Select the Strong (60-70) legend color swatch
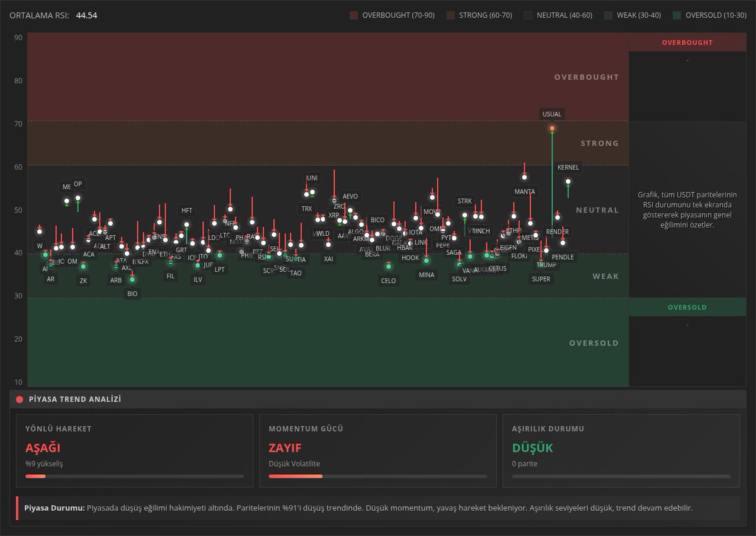Screen dimensions: 756x536 pyautogui.click(x=450, y=15)
